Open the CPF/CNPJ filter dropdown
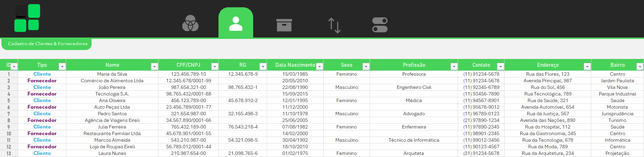 215,66
